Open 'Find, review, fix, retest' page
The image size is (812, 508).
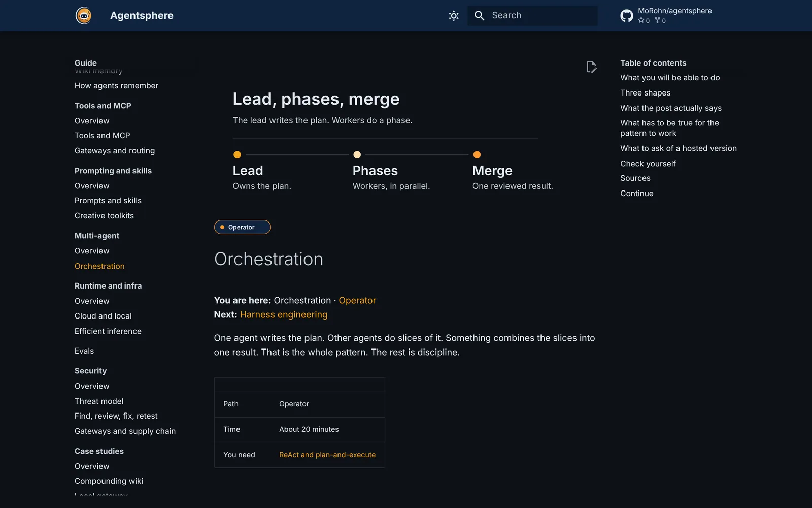pos(116,416)
